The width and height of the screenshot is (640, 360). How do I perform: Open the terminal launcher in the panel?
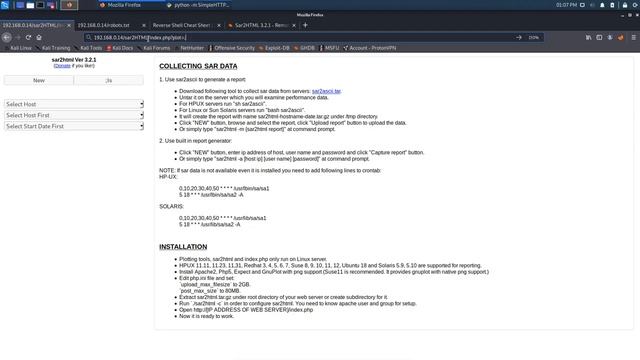[x=40, y=5]
